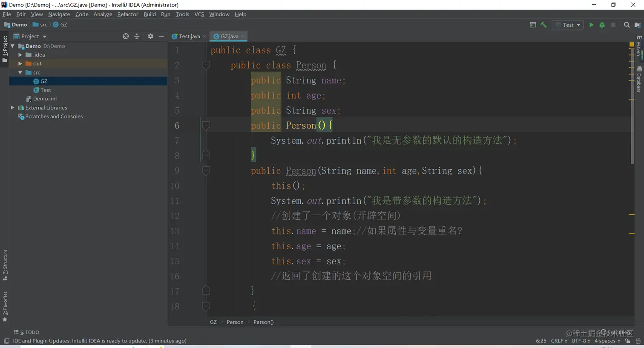The height and width of the screenshot is (348, 644).
Task: Open the 4 spaces indent selector
Action: [x=607, y=341]
